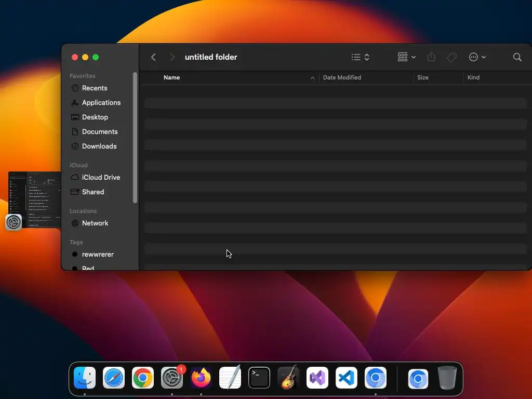The height and width of the screenshot is (399, 532).
Task: Open Terminal from the Dock
Action: point(259,377)
